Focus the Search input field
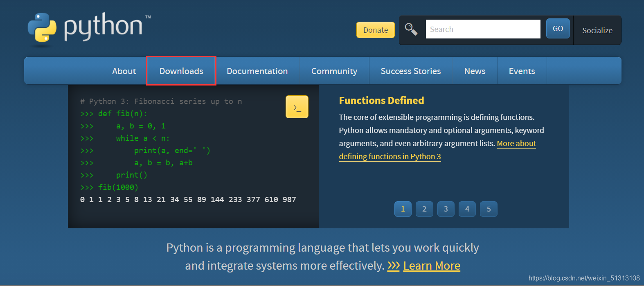 pos(483,29)
